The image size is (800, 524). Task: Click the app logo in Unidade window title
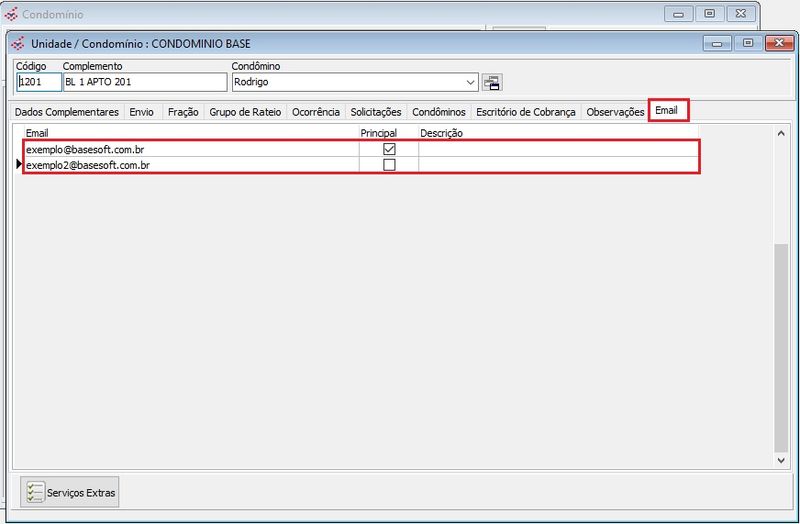[18, 44]
